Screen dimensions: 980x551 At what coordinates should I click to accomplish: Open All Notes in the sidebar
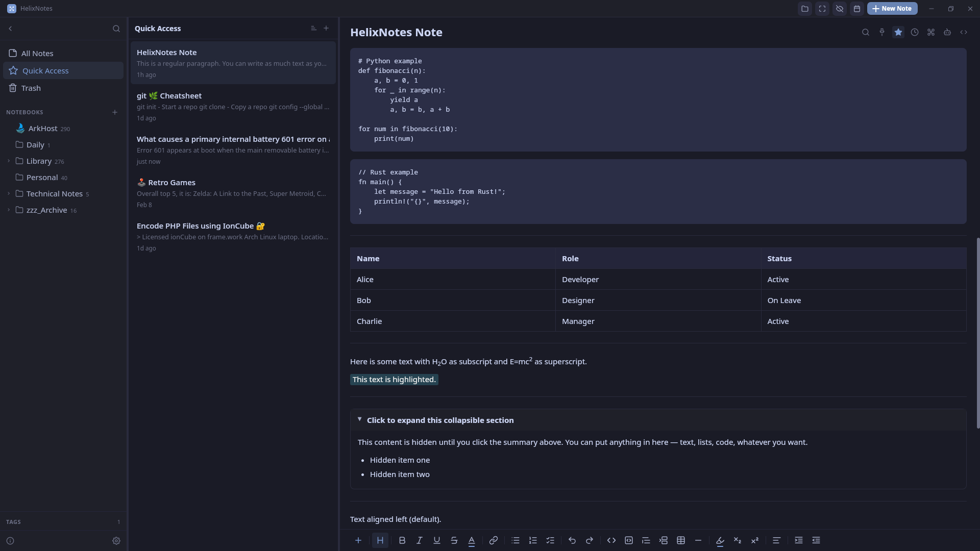point(37,54)
